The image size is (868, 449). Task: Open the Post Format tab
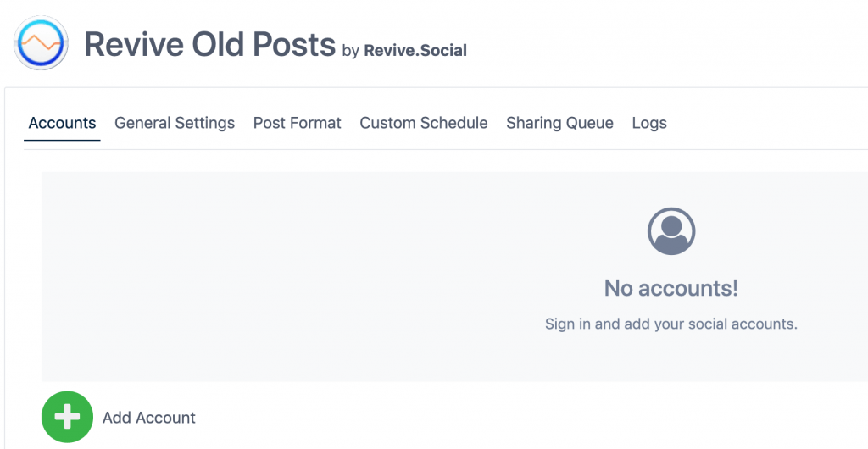pyautogui.click(x=298, y=123)
